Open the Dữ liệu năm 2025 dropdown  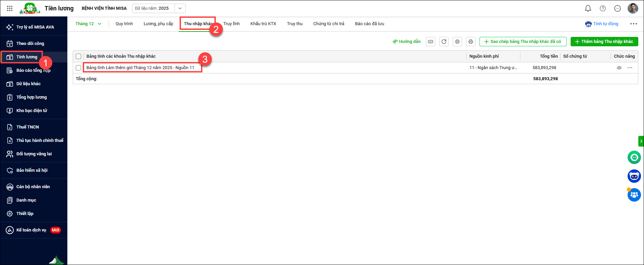click(180, 8)
